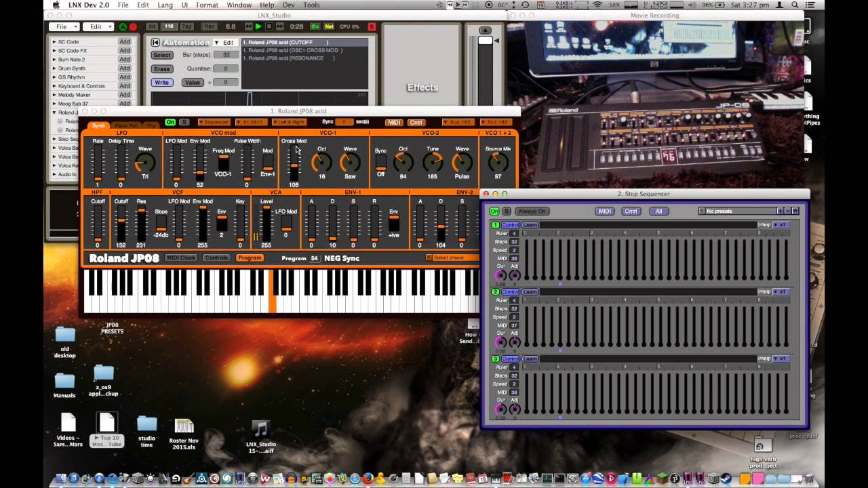Image resolution: width=868 pixels, height=488 pixels.
Task: Click the VCO-1 Wave knob showing Saw
Action: tap(350, 162)
